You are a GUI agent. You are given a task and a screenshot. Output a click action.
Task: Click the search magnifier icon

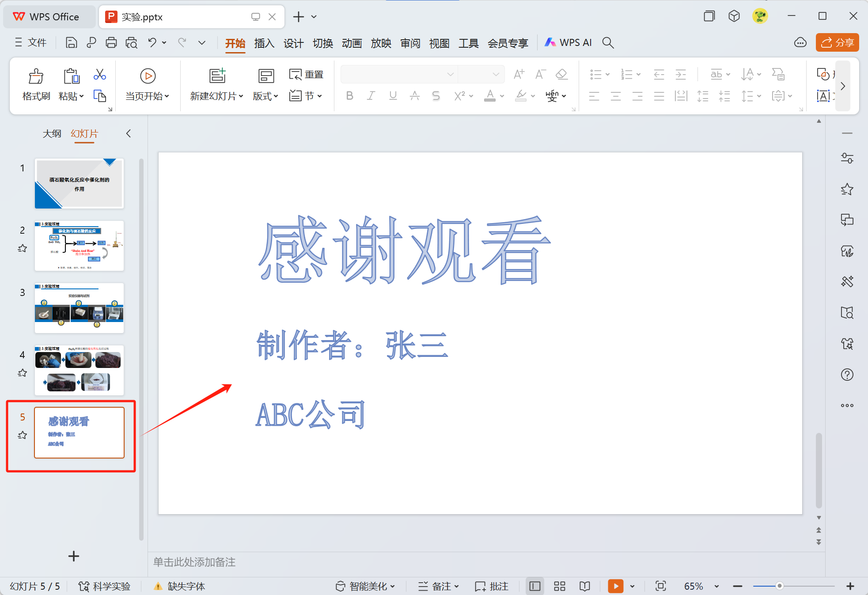608,43
